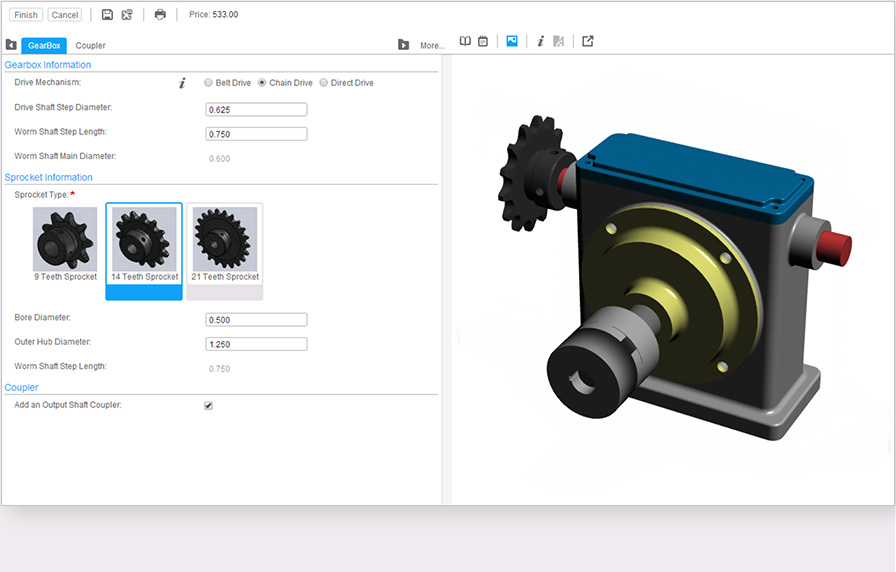
Task: Click the Save As icon beside Save
Action: [x=127, y=15]
